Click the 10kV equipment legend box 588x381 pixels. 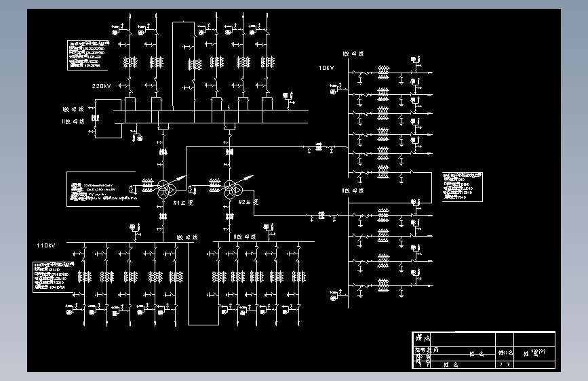point(463,187)
